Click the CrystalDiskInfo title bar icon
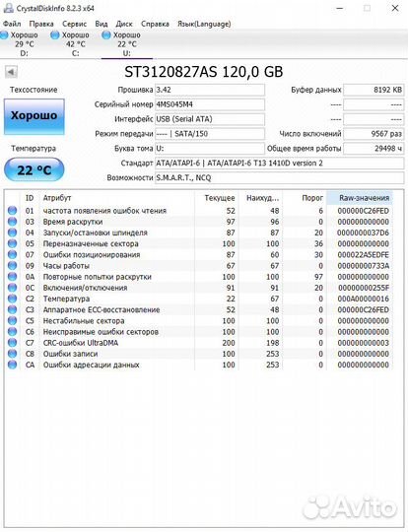 coord(8,8)
